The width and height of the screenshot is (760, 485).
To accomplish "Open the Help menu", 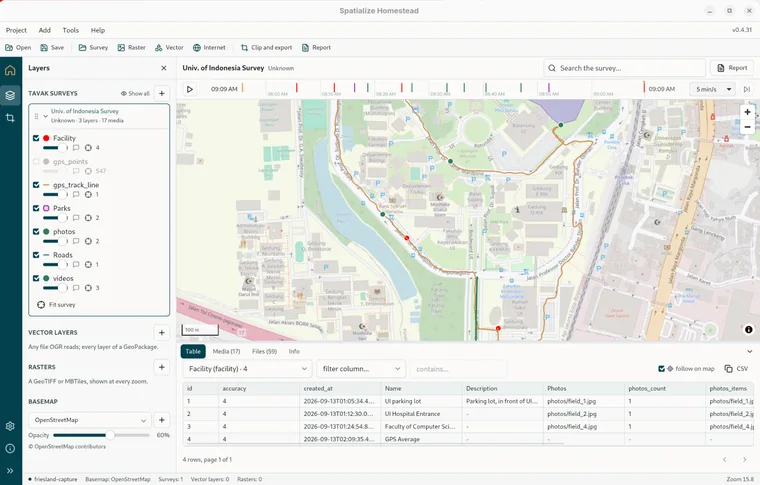I will click(97, 30).
